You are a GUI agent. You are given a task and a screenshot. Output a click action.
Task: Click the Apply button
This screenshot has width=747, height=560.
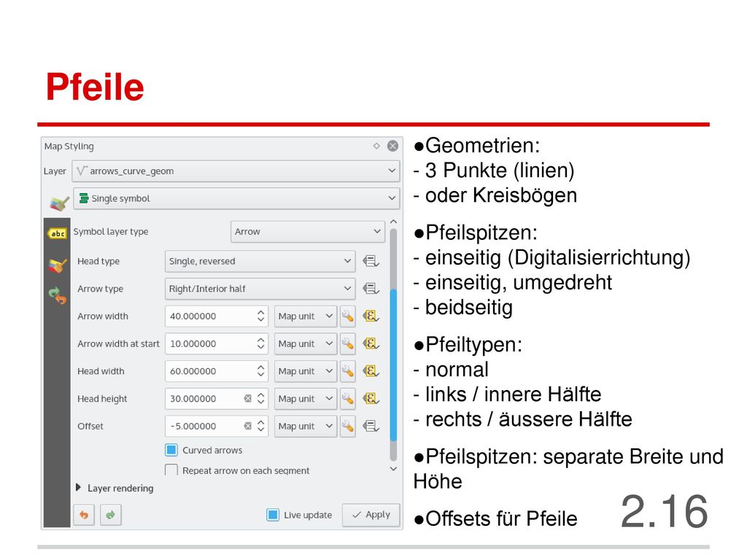tap(371, 515)
